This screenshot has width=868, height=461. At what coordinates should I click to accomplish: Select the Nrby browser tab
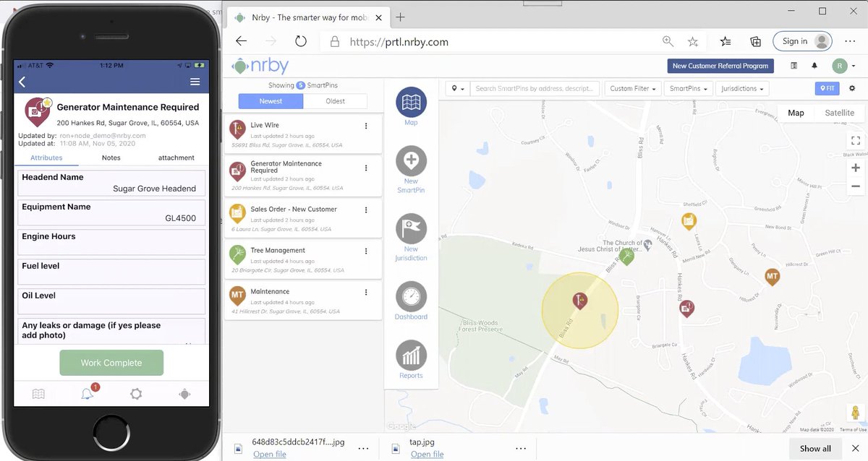coord(310,17)
